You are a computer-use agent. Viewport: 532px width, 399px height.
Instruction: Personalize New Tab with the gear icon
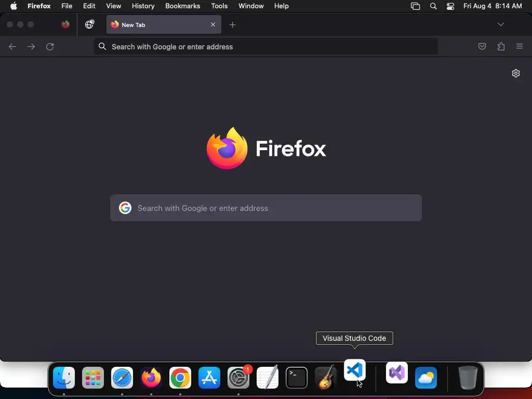click(516, 73)
